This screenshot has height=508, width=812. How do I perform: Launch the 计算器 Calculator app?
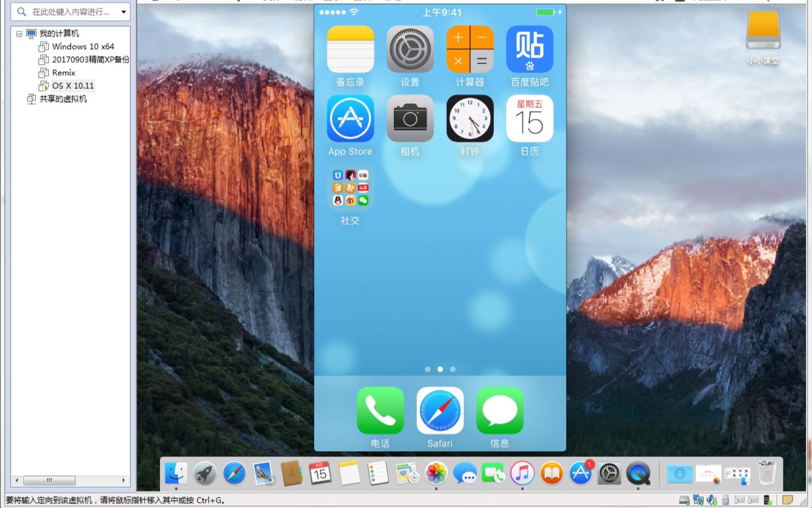click(x=470, y=48)
